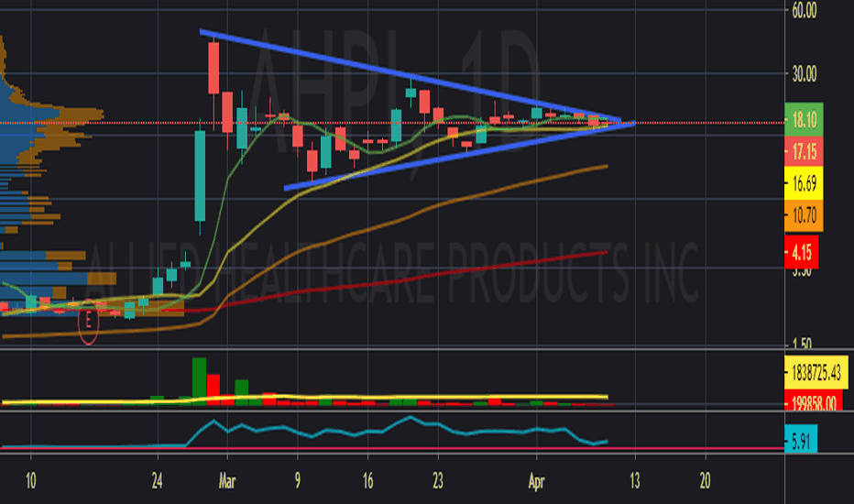This screenshot has width=854, height=504.
Task: Click the tall green breakout candle
Action: pos(200,175)
